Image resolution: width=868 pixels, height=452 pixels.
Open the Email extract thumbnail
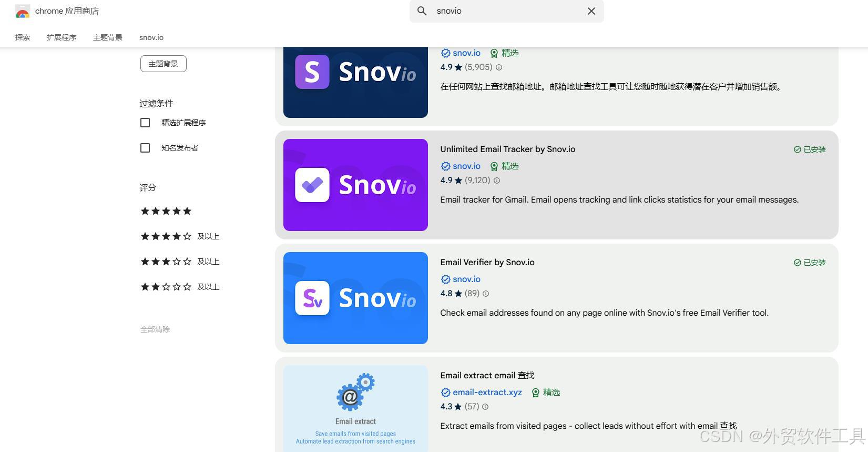tap(355, 408)
